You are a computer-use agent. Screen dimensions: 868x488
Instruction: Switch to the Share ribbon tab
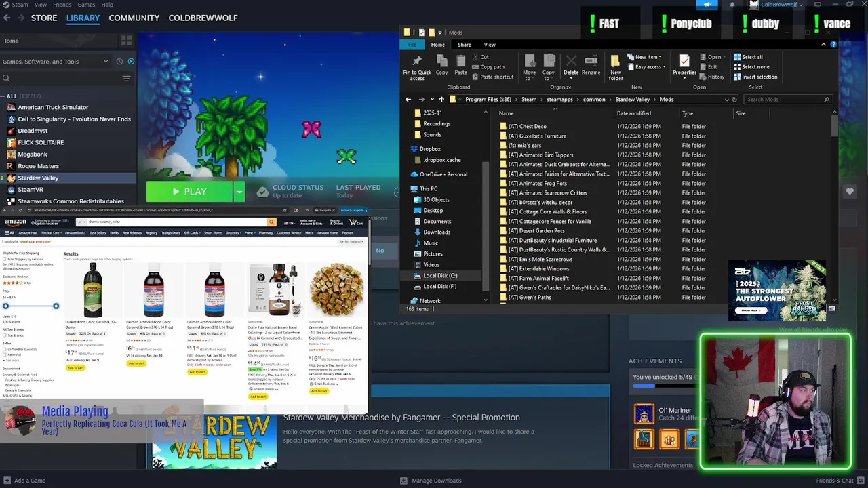[x=464, y=45]
